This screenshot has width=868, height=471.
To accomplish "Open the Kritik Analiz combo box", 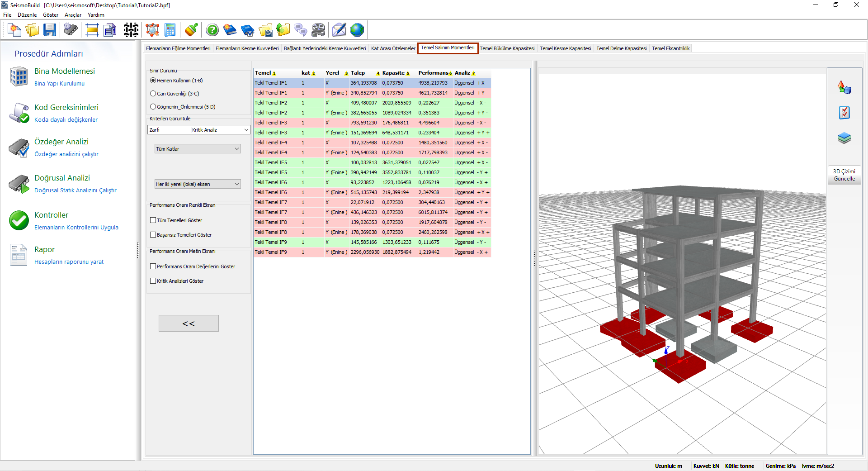I will [220, 130].
